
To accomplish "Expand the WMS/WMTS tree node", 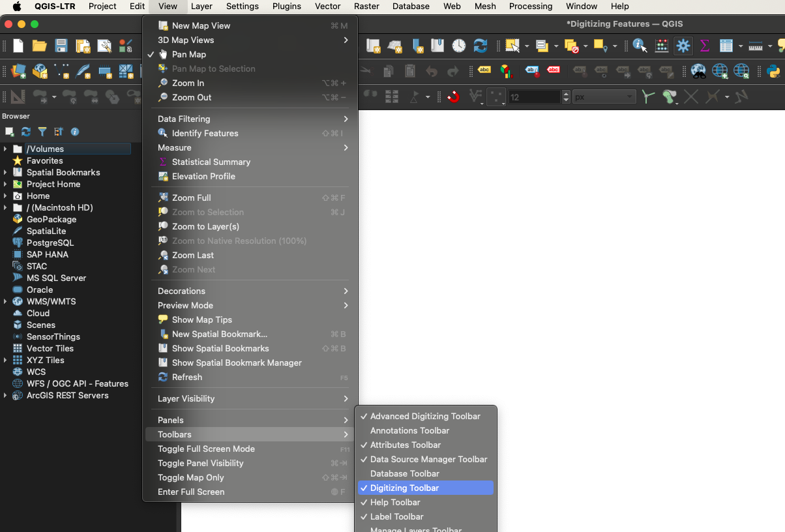I will coord(5,301).
